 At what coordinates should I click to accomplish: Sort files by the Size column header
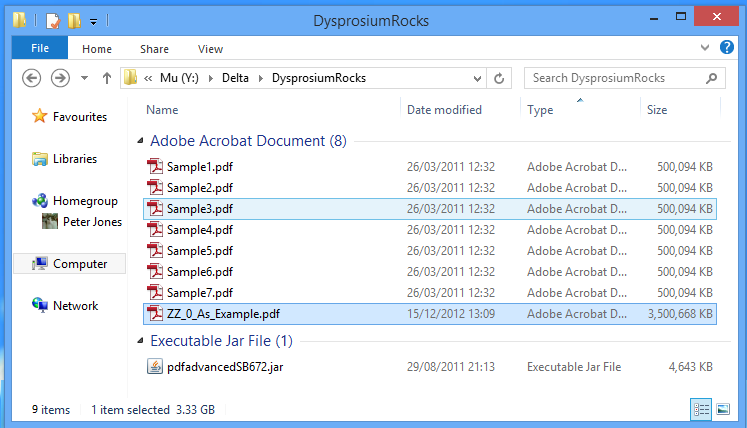click(657, 110)
